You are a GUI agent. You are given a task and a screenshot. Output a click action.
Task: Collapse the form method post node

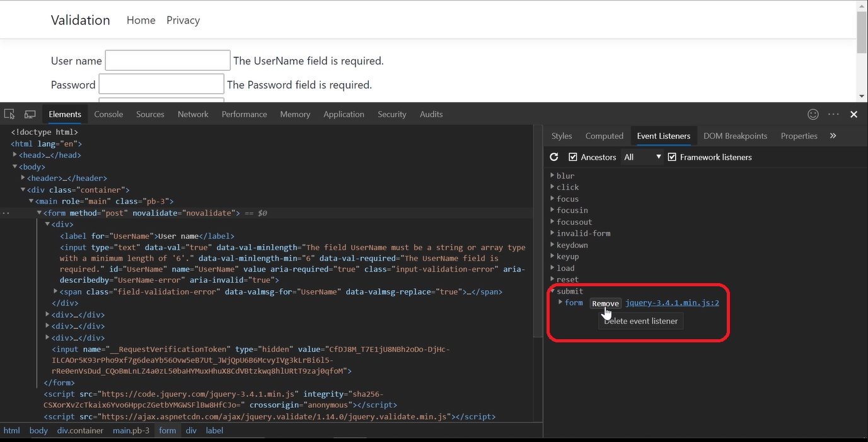(x=39, y=212)
